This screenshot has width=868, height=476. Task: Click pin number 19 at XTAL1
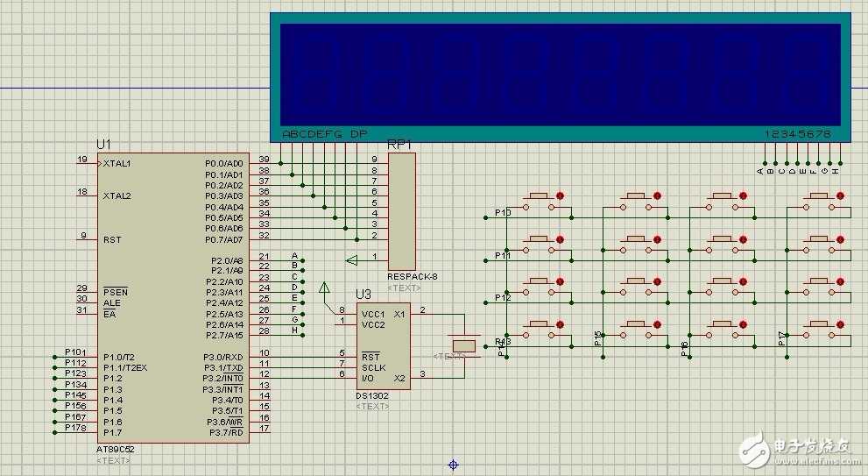pos(82,160)
